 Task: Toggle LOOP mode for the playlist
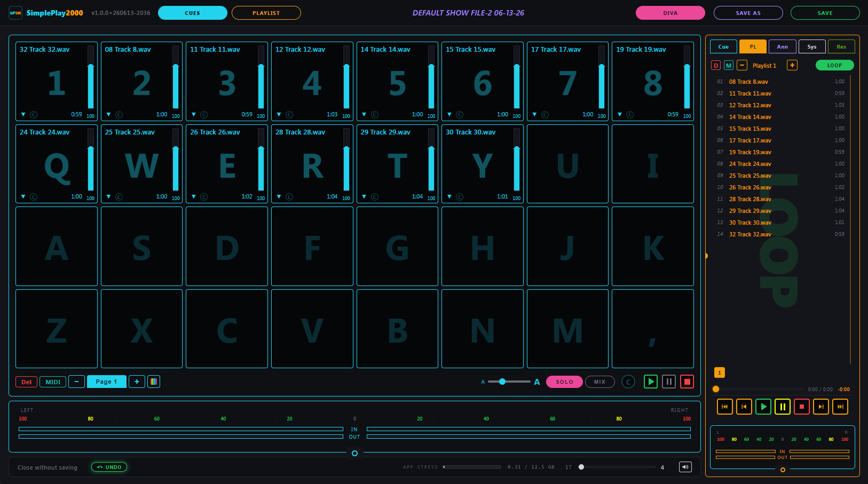[834, 65]
